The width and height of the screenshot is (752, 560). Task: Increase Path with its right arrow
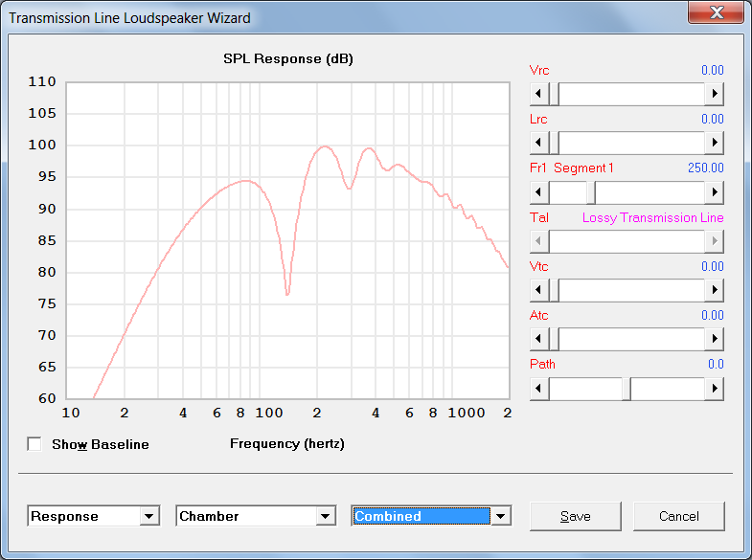(714, 389)
